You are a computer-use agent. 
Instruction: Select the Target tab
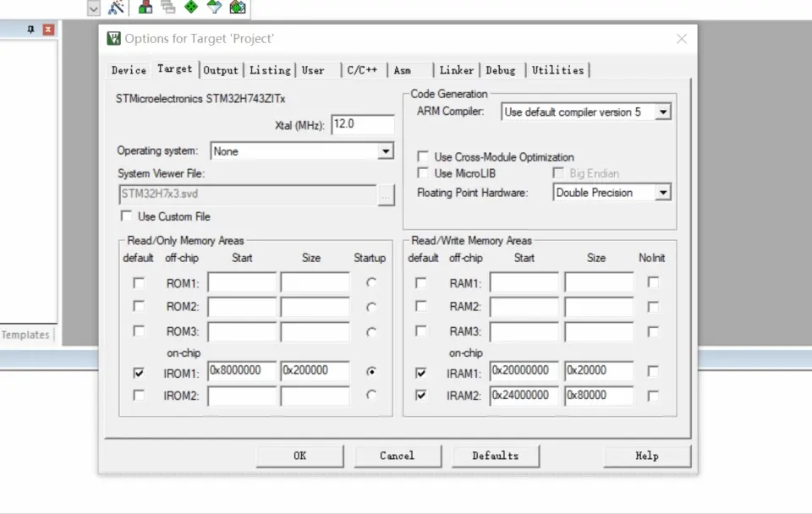(x=174, y=68)
